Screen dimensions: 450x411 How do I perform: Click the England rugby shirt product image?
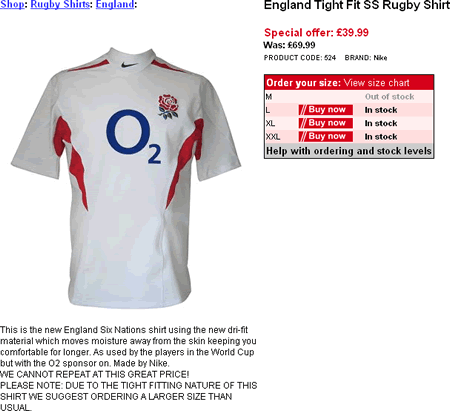pyautogui.click(x=126, y=178)
